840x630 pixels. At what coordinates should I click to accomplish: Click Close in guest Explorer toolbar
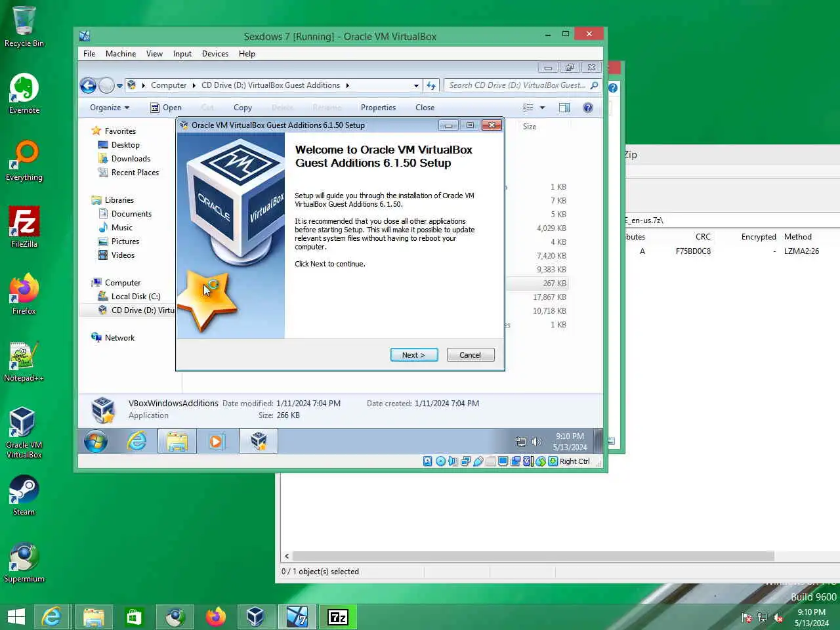[425, 108]
